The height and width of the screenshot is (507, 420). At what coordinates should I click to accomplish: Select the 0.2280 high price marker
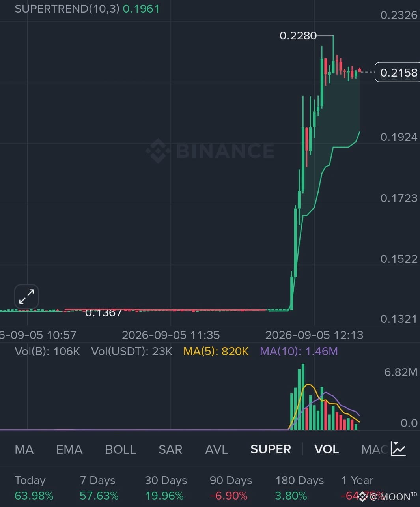pos(298,36)
